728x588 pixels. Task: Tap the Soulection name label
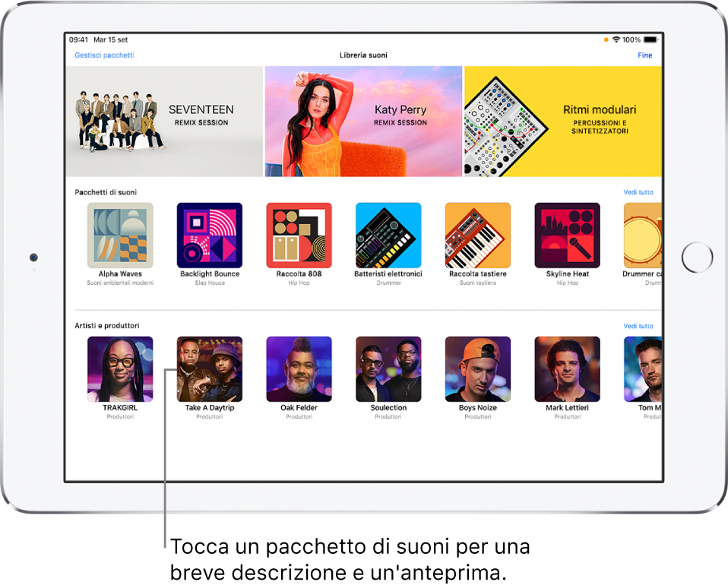[x=388, y=407]
